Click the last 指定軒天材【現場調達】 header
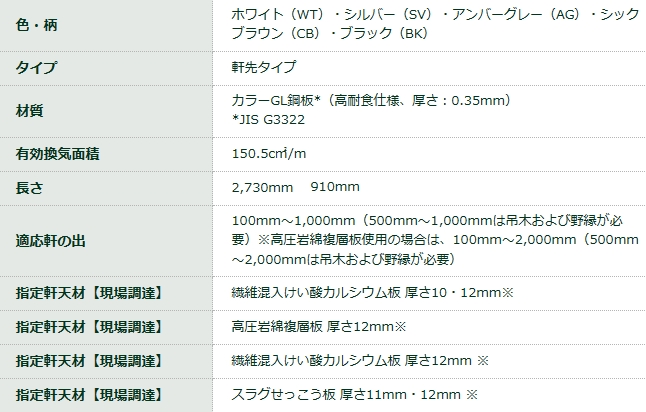 89,395
